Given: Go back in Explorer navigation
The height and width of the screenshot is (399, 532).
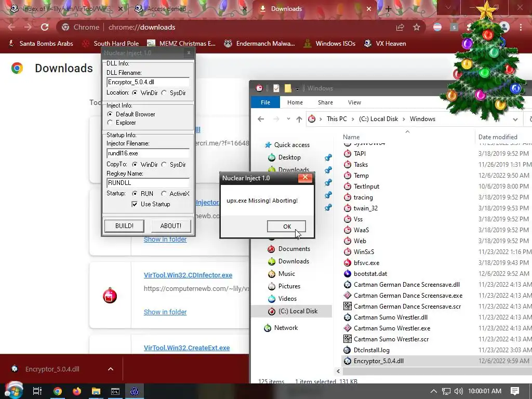Looking at the screenshot, I should point(261,119).
